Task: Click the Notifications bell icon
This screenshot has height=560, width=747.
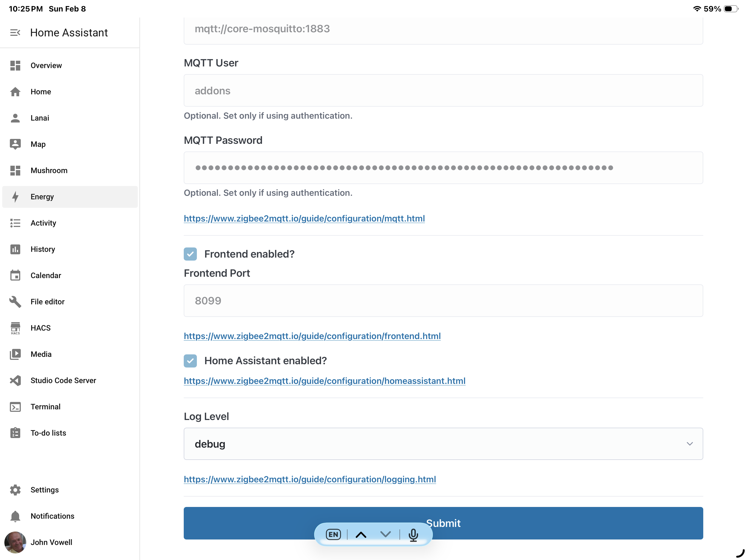Action: (15, 516)
